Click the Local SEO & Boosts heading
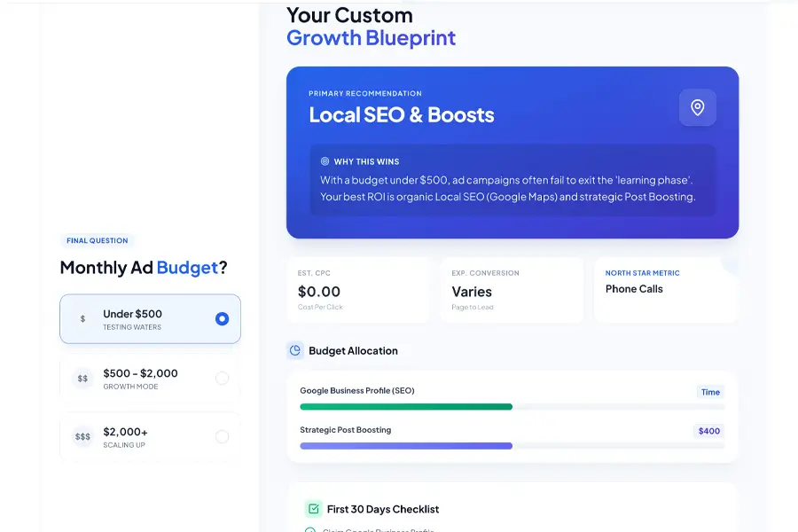798x532 pixels. [x=401, y=115]
